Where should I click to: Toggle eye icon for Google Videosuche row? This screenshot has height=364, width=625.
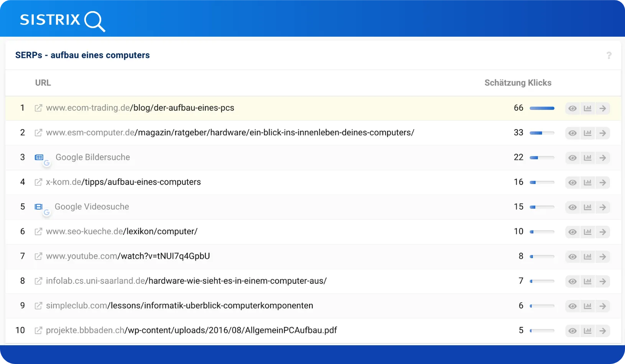(572, 207)
